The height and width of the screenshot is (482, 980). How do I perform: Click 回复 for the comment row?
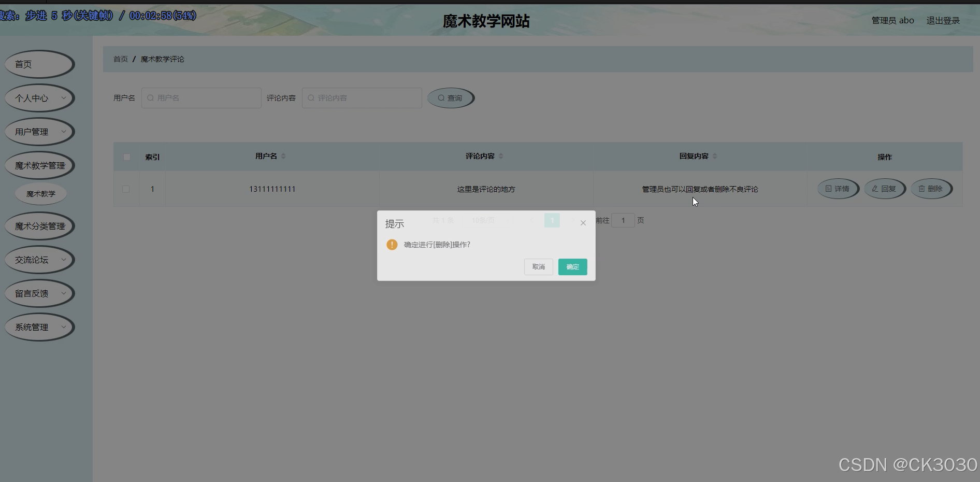(x=885, y=189)
